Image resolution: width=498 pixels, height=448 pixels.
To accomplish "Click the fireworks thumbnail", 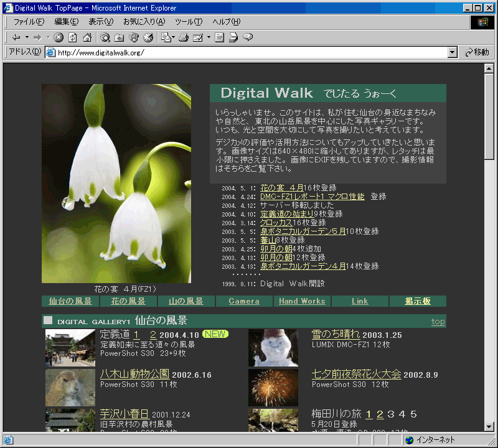I will tap(273, 388).
